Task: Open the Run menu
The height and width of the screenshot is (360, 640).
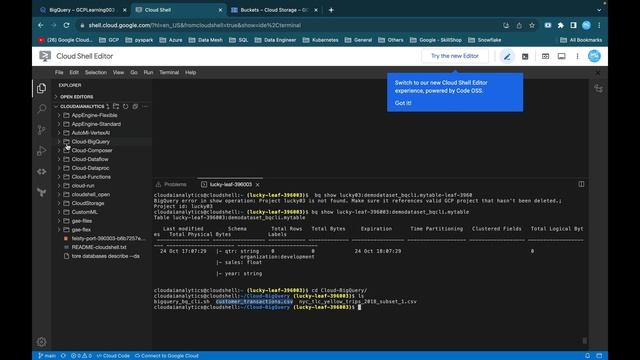Action: (x=148, y=72)
